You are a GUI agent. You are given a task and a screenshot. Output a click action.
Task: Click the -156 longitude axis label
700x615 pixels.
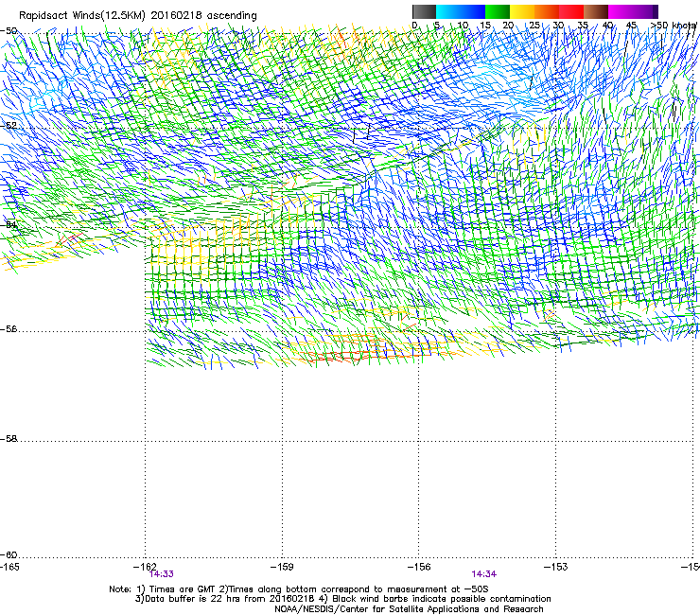coord(419,567)
